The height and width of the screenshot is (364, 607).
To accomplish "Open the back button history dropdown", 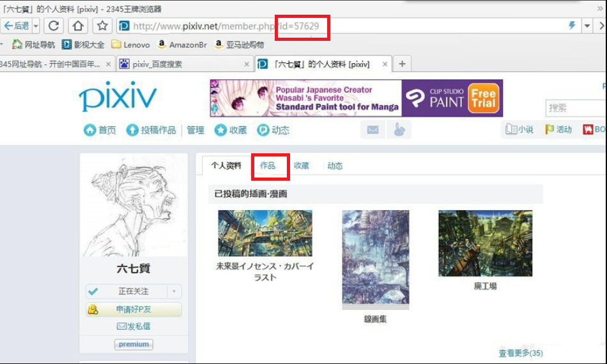I will [36, 26].
